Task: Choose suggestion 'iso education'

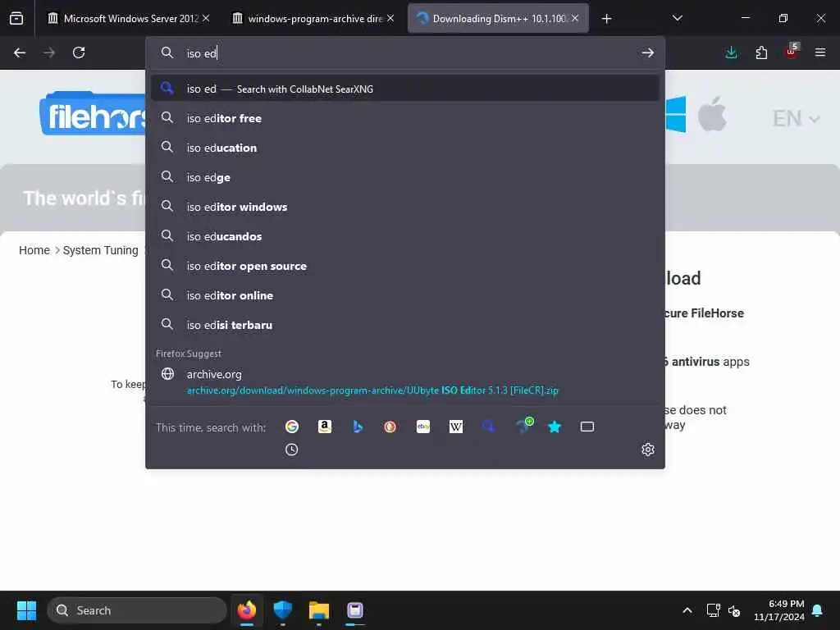Action: [405, 148]
